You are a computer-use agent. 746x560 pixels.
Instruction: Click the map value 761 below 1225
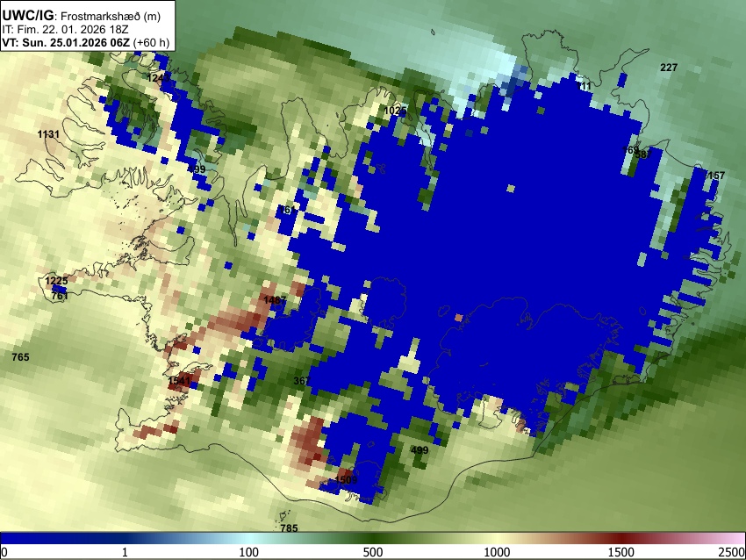60,296
